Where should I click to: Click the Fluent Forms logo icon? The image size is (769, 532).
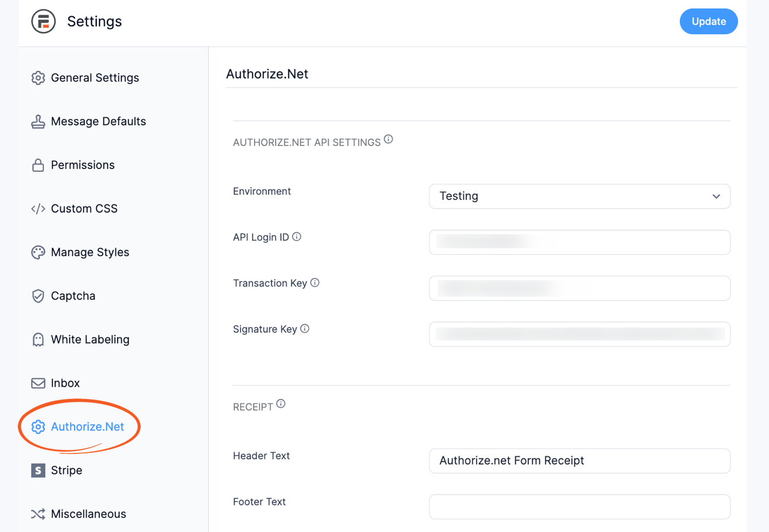click(x=43, y=22)
